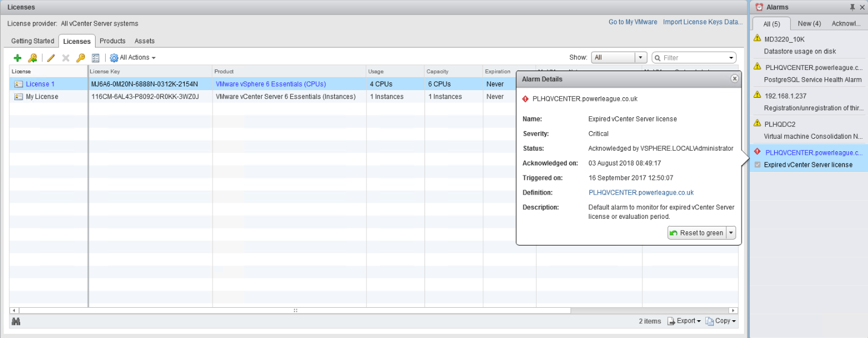The height and width of the screenshot is (338, 868).
Task: Close the Alarm Details popup
Action: (x=734, y=78)
